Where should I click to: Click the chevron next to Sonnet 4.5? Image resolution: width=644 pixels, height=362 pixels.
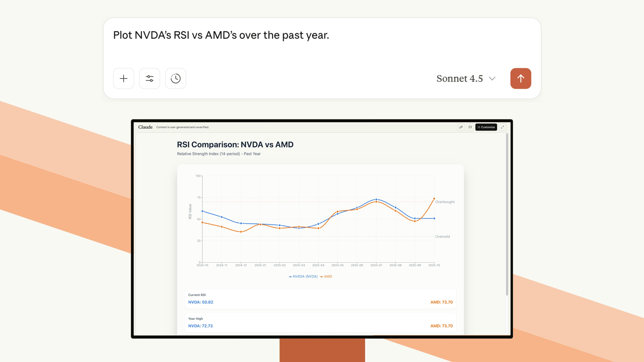(x=492, y=78)
